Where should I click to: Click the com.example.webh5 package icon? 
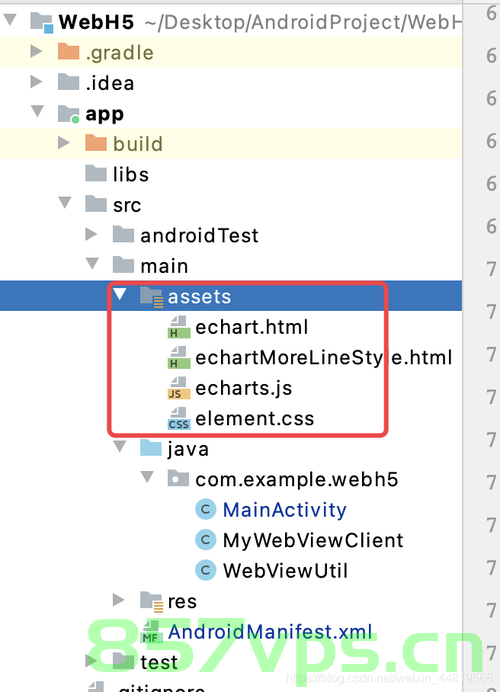(178, 479)
